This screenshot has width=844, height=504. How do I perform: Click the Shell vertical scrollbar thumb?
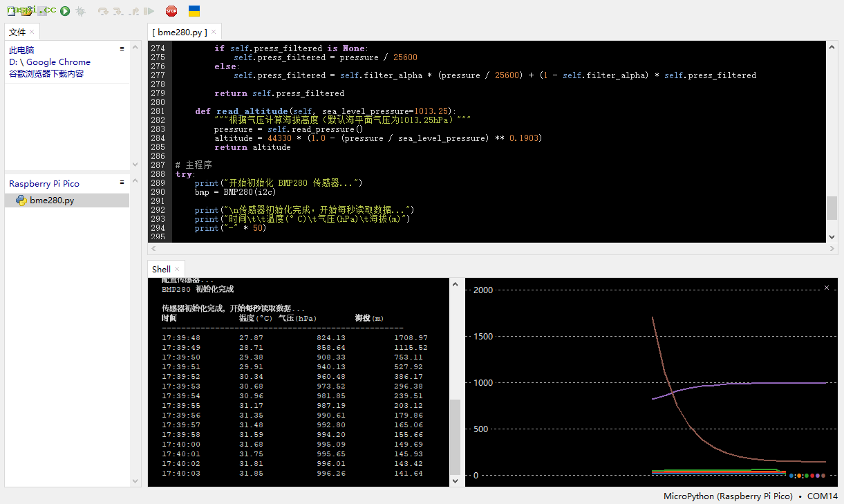pos(455,436)
